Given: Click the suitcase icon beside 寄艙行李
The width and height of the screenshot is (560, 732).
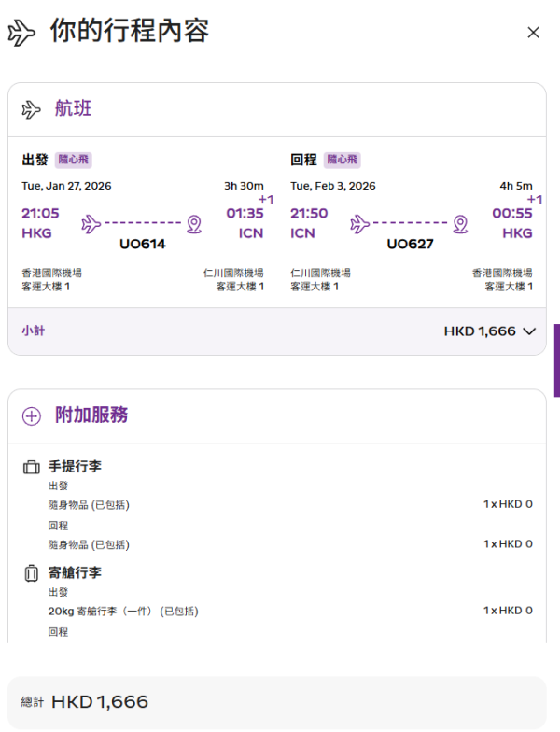Looking at the screenshot, I should 32,573.
